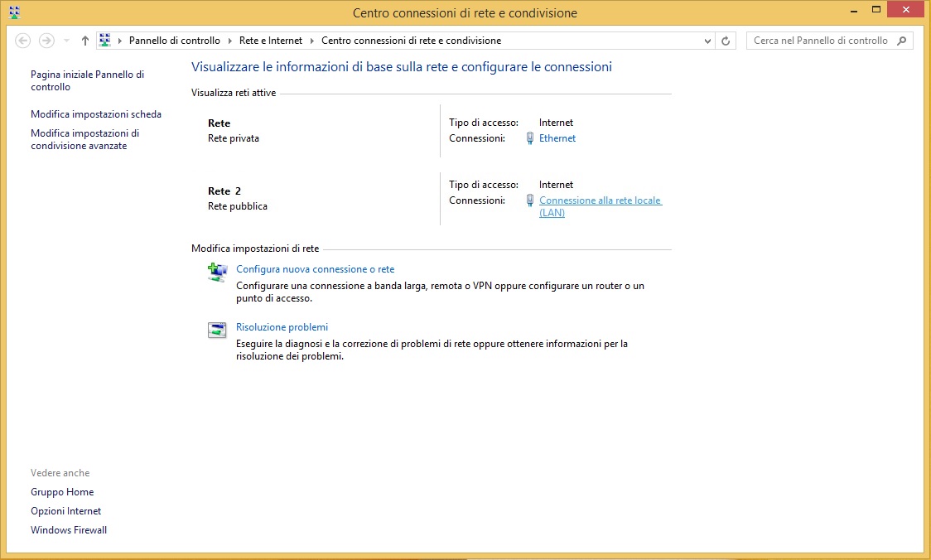Open Pannello di controllo from the breadcrumb

(176, 39)
